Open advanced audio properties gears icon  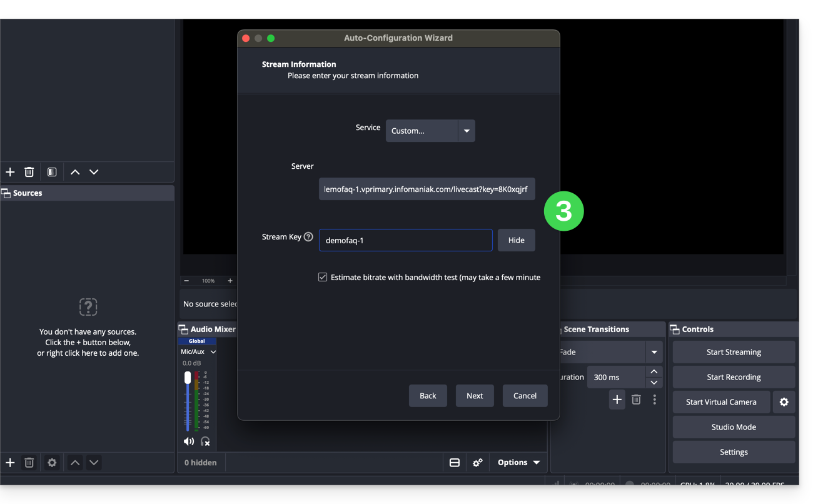pyautogui.click(x=478, y=463)
